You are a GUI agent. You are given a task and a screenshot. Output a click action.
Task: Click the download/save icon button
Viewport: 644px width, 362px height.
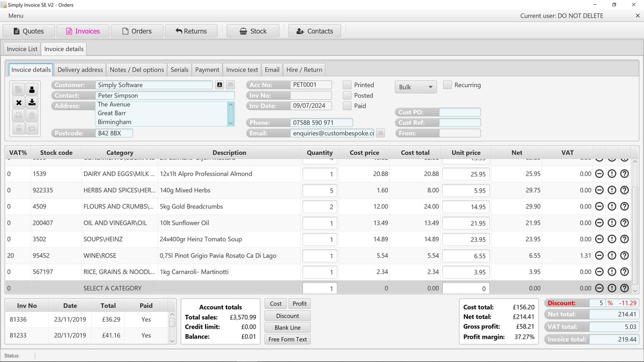coord(32,102)
